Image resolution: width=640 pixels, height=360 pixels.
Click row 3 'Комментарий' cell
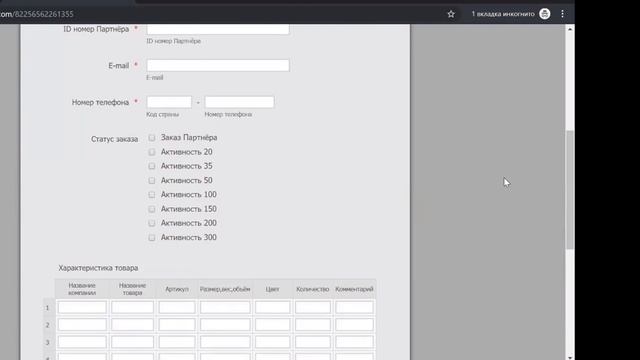tap(354, 342)
